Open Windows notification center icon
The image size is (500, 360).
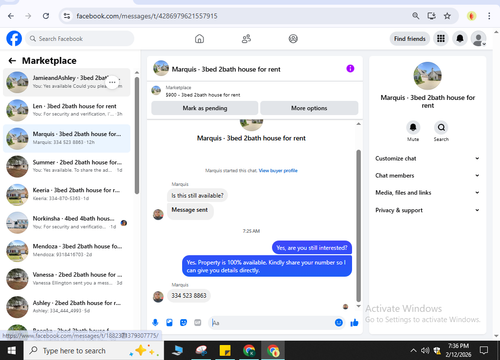point(483,350)
